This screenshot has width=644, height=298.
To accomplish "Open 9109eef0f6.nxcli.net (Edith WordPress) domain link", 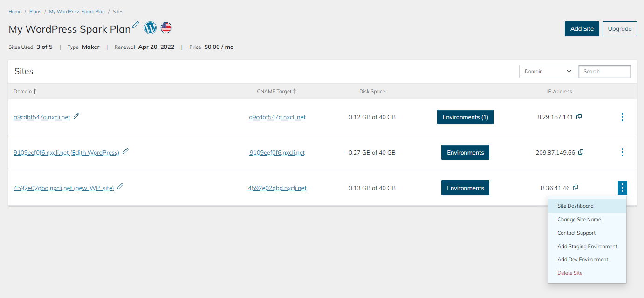I will (x=66, y=153).
